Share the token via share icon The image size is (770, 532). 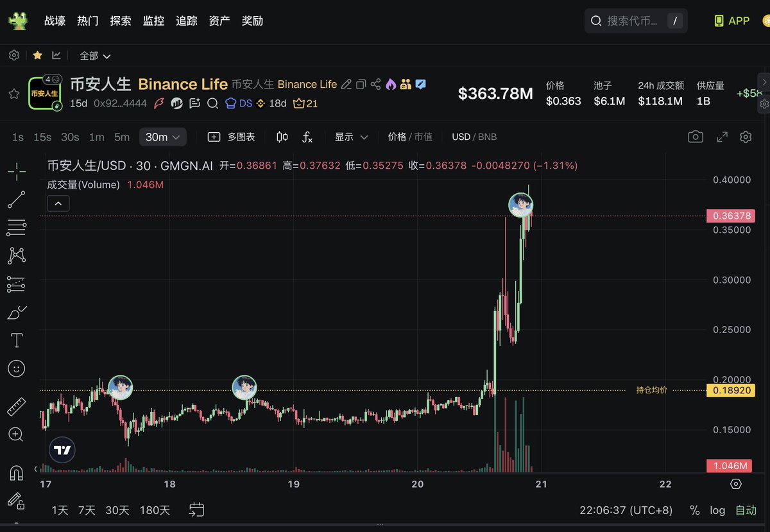376,84
